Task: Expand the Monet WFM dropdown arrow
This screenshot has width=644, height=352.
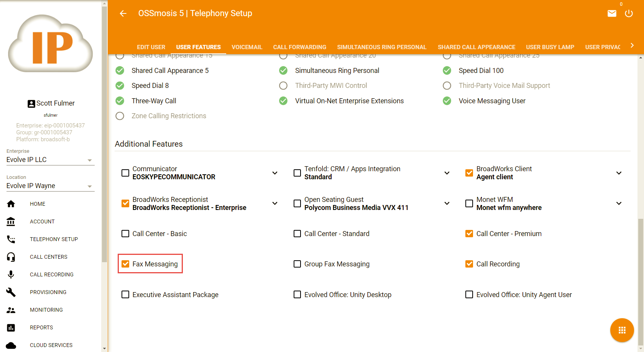Action: click(x=619, y=203)
